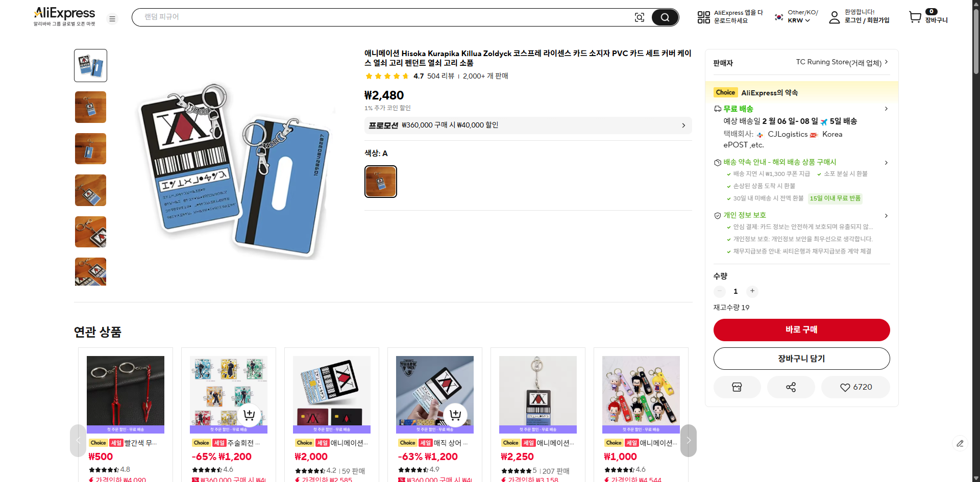Click the share icon button

point(791,387)
